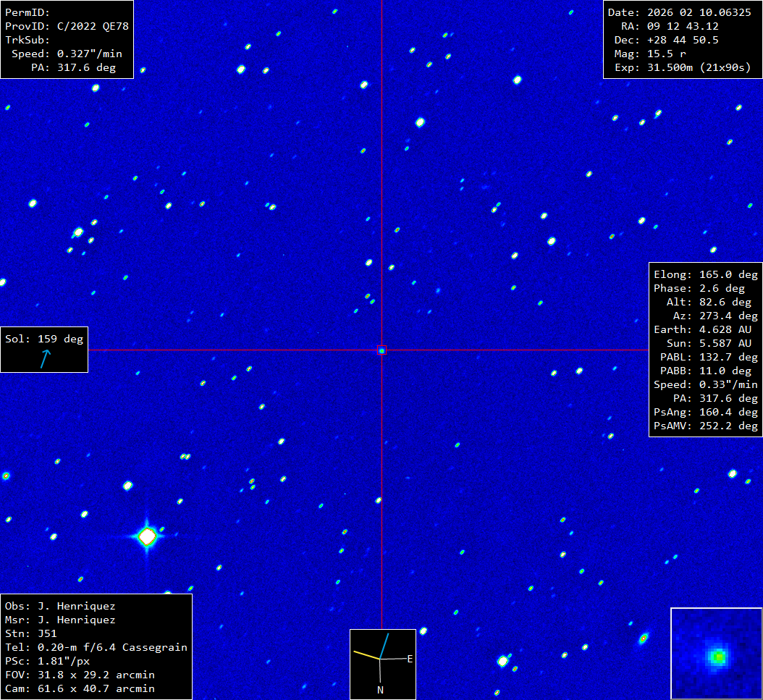
Task: Click the Sol: 159 deg label
Action: pos(44,339)
